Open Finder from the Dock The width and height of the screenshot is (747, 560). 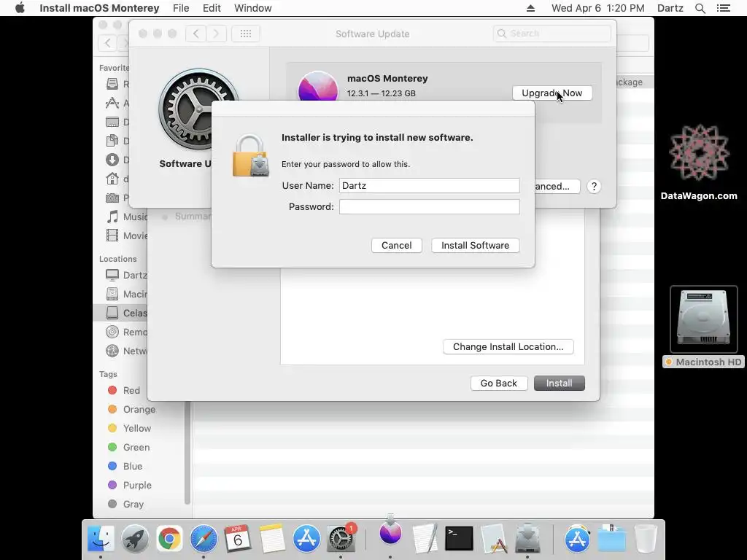[101, 539]
